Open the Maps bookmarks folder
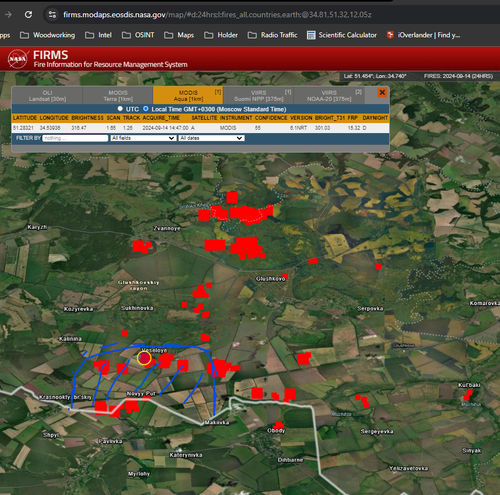 (179, 35)
